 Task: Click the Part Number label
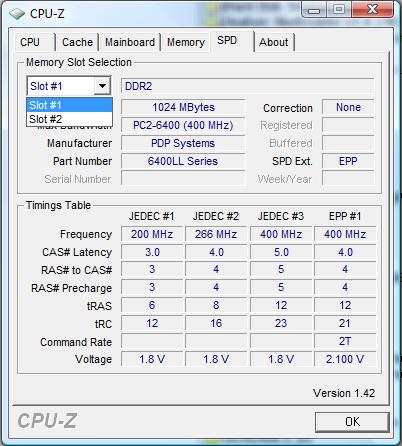[82, 161]
